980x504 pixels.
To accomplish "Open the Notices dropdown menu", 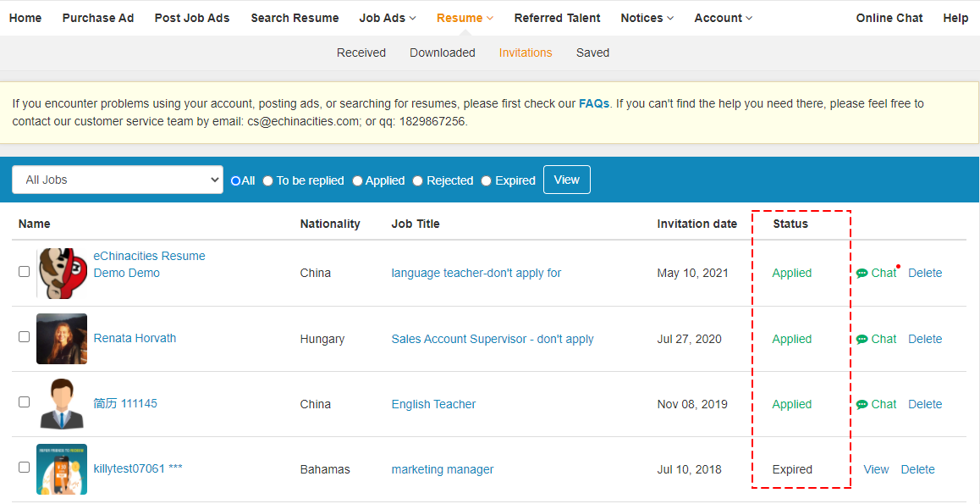I will click(647, 18).
